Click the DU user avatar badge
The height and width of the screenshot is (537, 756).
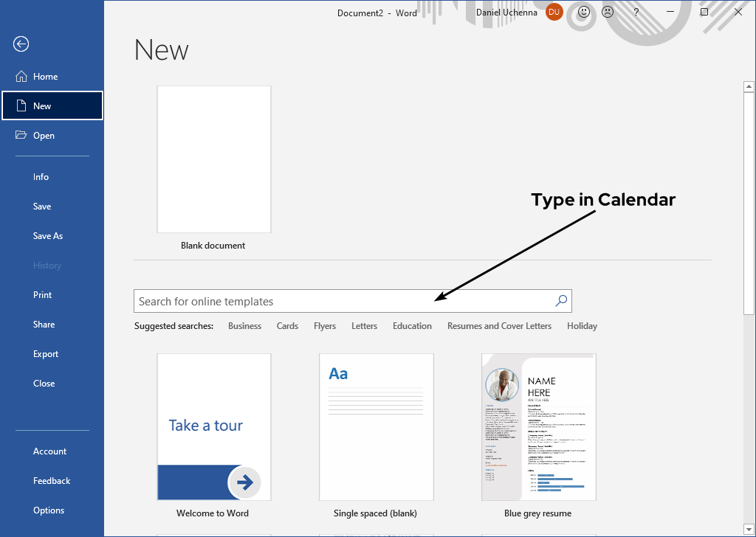pos(554,12)
